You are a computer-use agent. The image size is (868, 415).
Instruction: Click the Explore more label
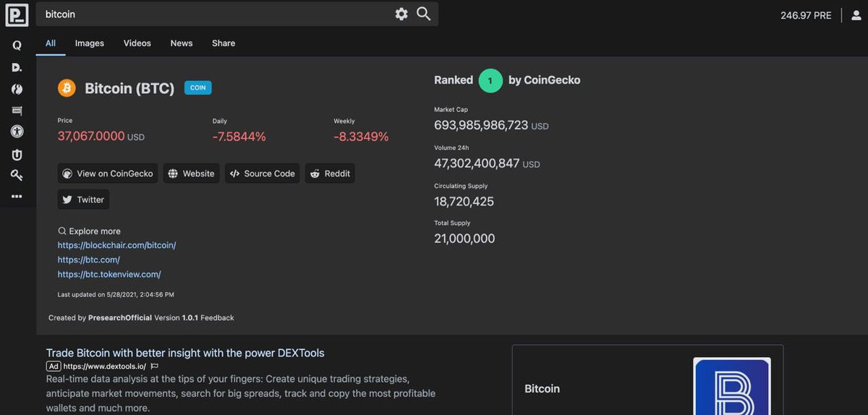(x=89, y=231)
